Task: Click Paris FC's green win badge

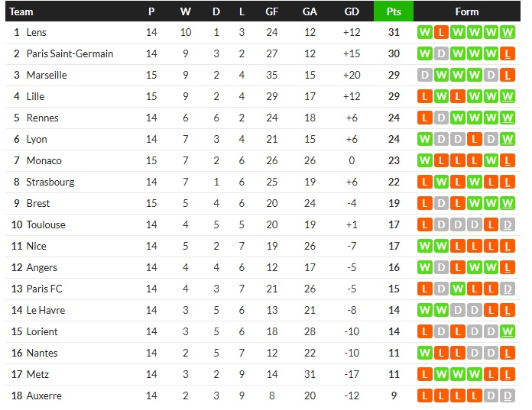Action: tap(458, 289)
